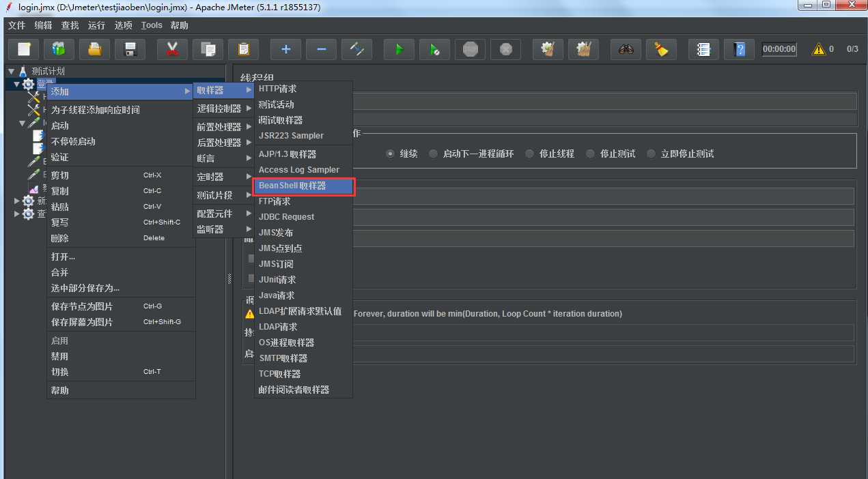Click the Clear all results icon
Screen dimensions: 868x479
coord(583,49)
